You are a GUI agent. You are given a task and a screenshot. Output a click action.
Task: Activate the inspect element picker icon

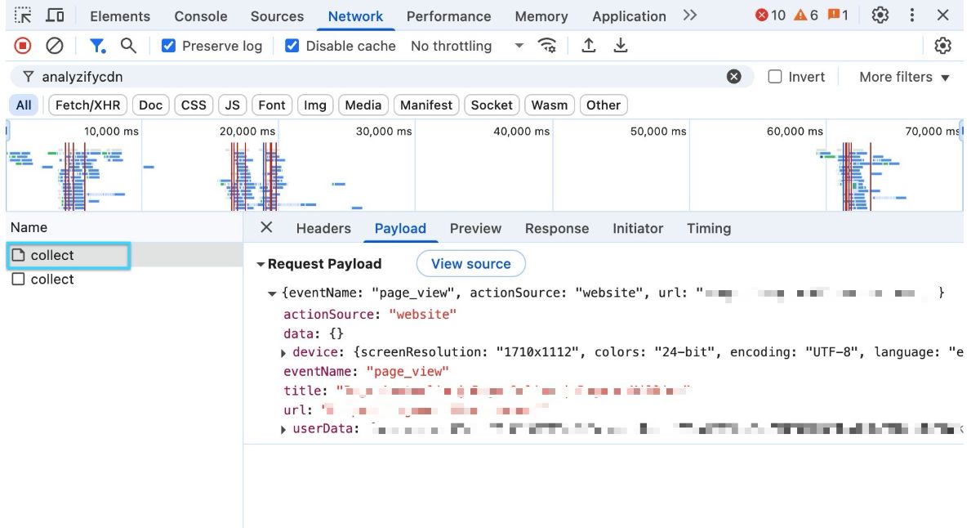(24, 16)
